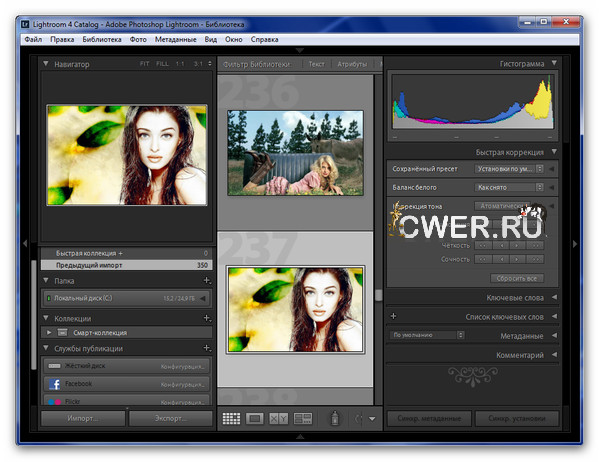
Task: Switch to Grid view in toolbar
Action: [231, 419]
